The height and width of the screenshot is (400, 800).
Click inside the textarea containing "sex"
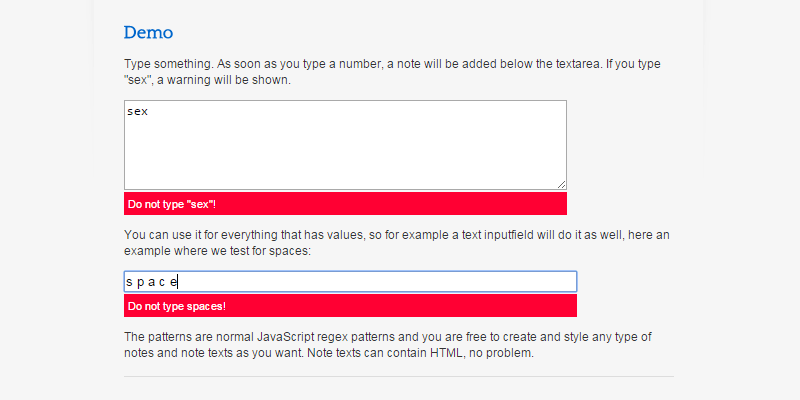tap(345, 150)
